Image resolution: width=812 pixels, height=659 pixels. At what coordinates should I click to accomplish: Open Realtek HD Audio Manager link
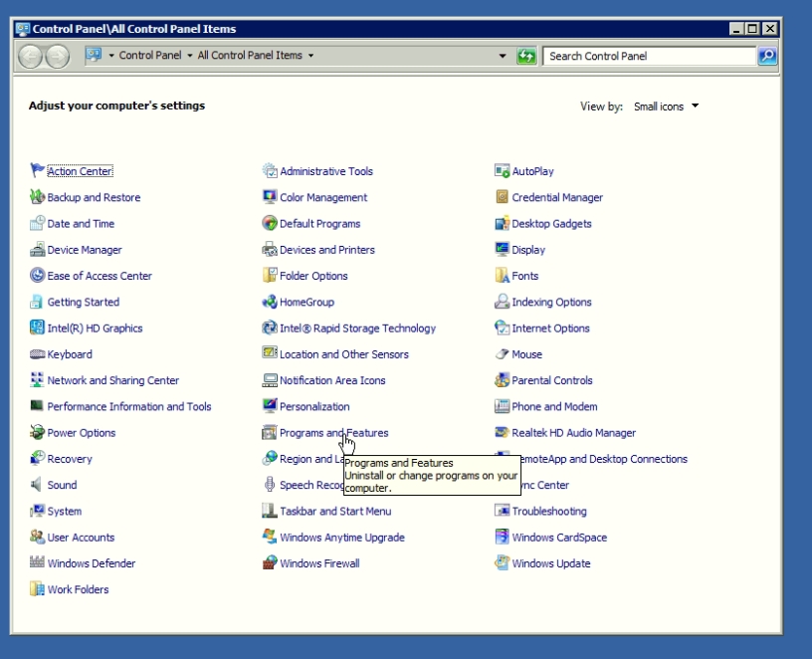(573, 433)
